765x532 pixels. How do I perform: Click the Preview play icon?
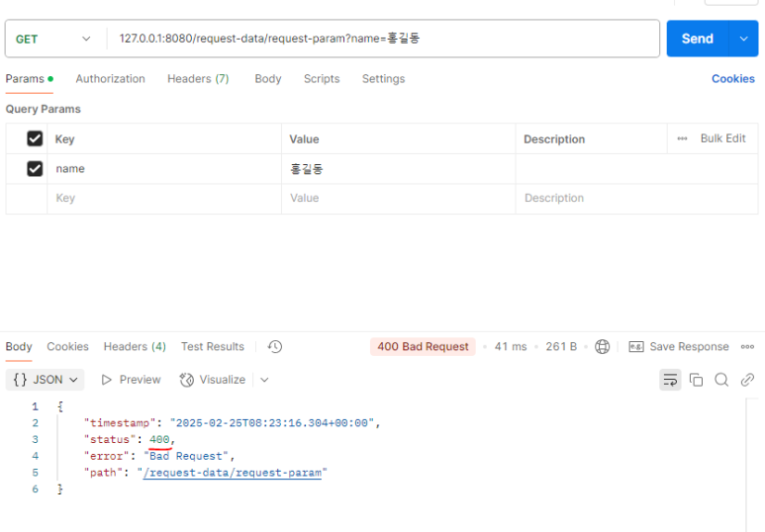(106, 380)
